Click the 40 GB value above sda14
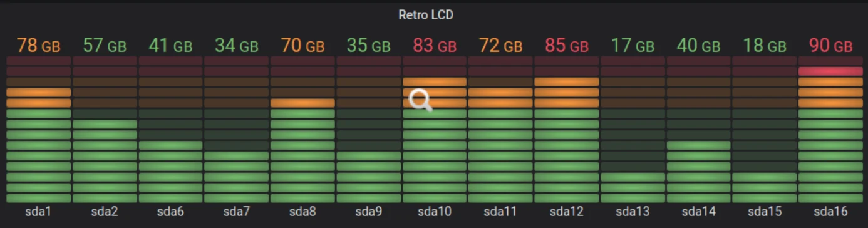 point(698,46)
